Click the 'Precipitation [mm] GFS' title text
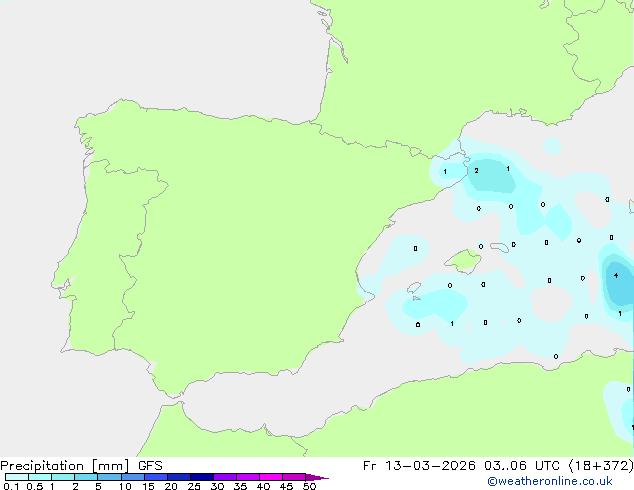Screen dimensions: 634x490 click(81, 466)
